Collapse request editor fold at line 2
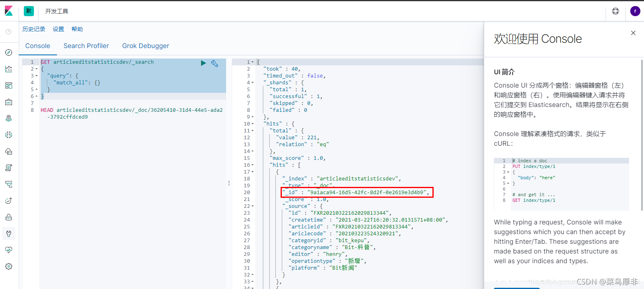 (36, 69)
